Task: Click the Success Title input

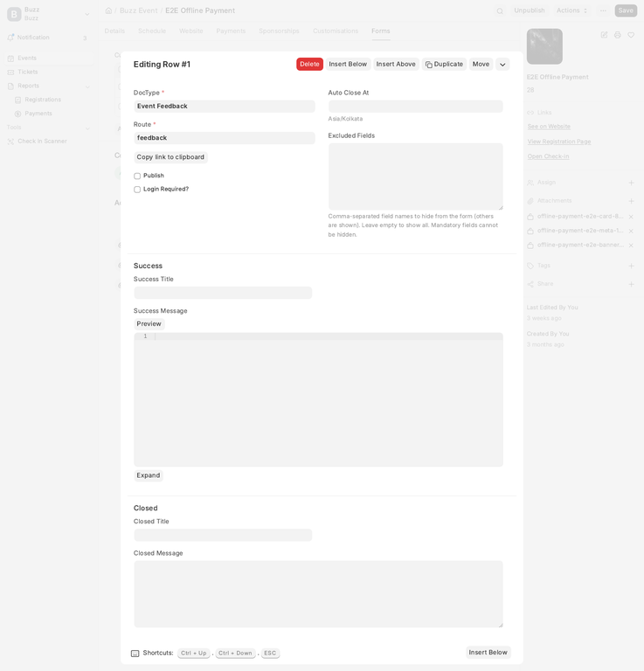Action: pos(223,293)
